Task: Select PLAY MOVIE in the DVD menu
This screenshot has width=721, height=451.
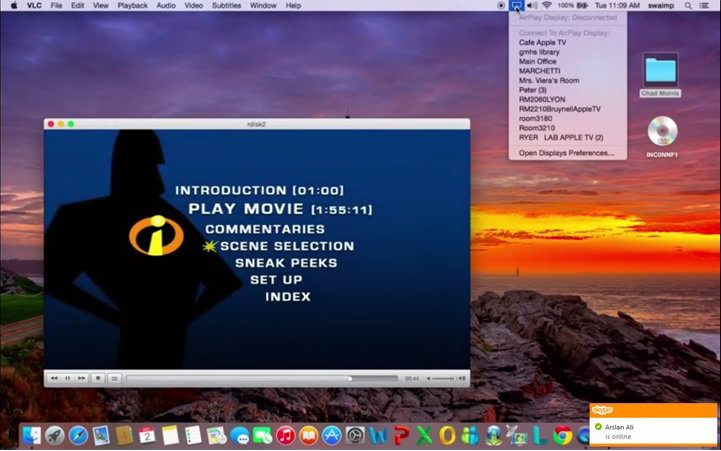Action: (x=246, y=210)
